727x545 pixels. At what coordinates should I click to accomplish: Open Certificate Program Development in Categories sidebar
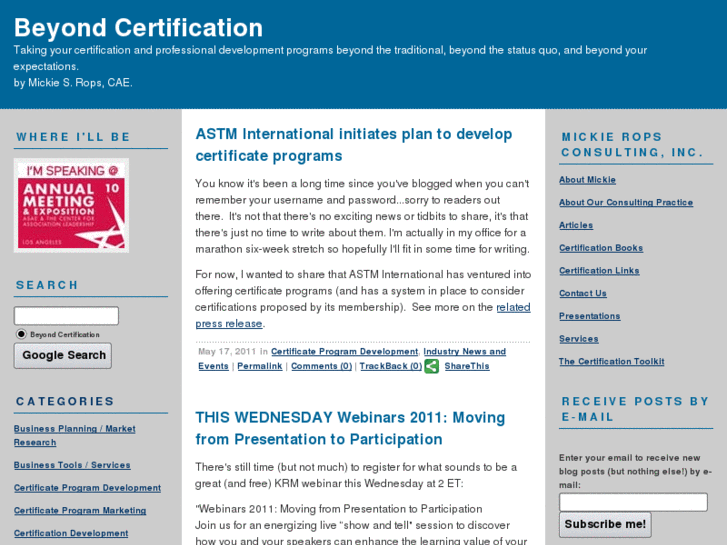pyautogui.click(x=87, y=487)
